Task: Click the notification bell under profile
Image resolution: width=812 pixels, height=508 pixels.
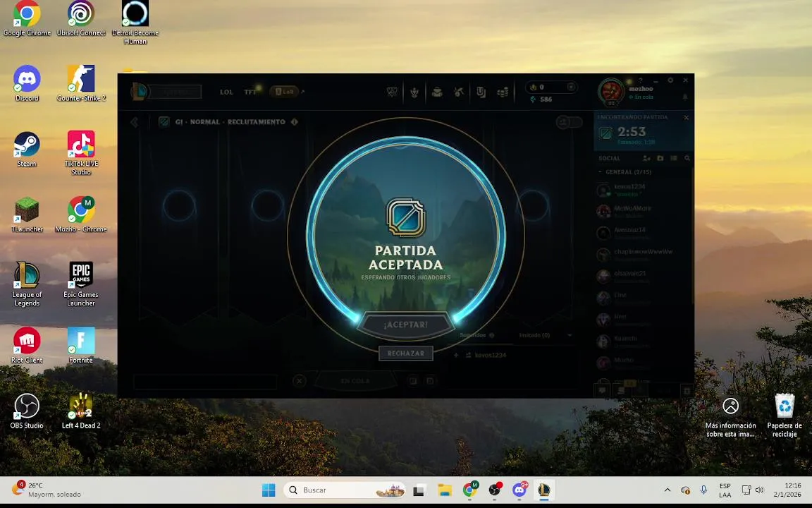Action: click(x=685, y=97)
